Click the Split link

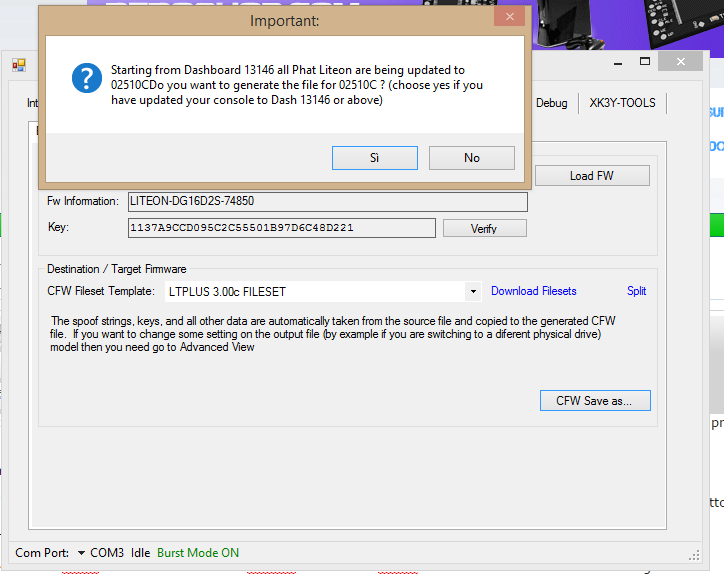pyautogui.click(x=636, y=291)
